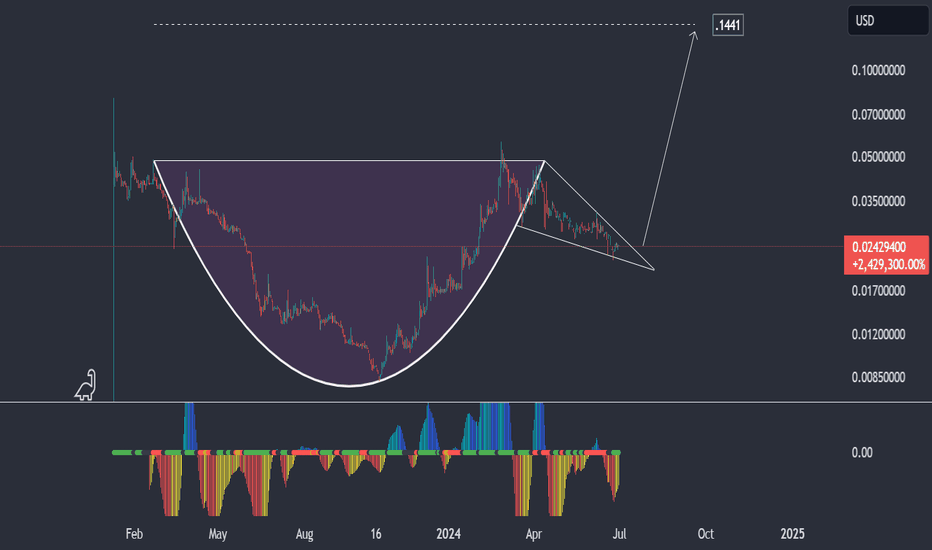
Task: Click the 16 time axis label
Action: [x=376, y=534]
